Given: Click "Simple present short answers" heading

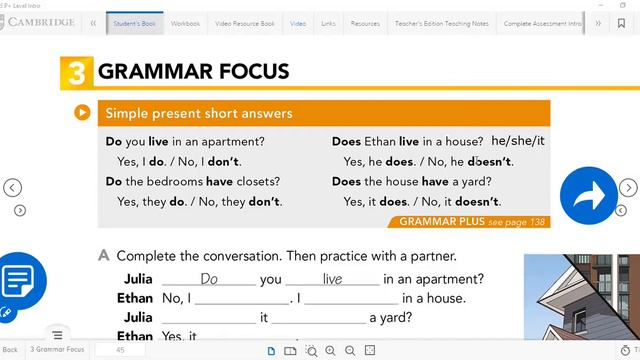Looking at the screenshot, I should (199, 113).
